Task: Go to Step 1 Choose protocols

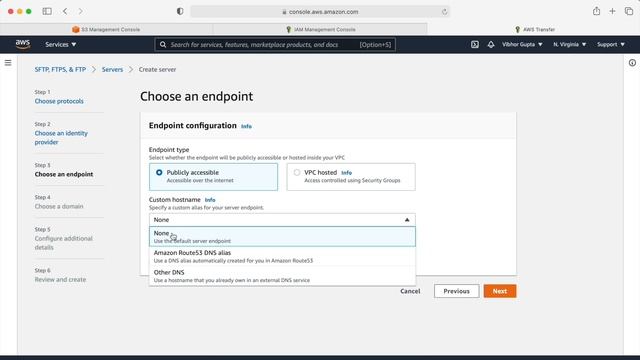Action: [59, 101]
